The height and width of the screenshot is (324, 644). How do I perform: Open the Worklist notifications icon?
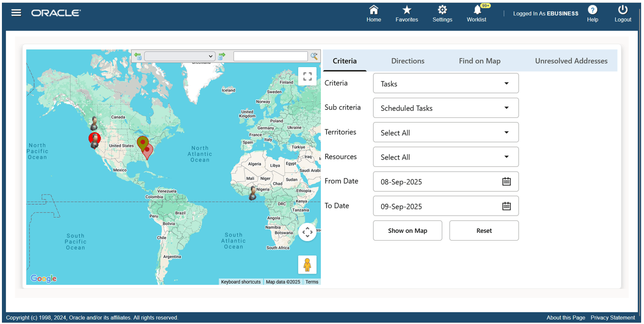(476, 11)
